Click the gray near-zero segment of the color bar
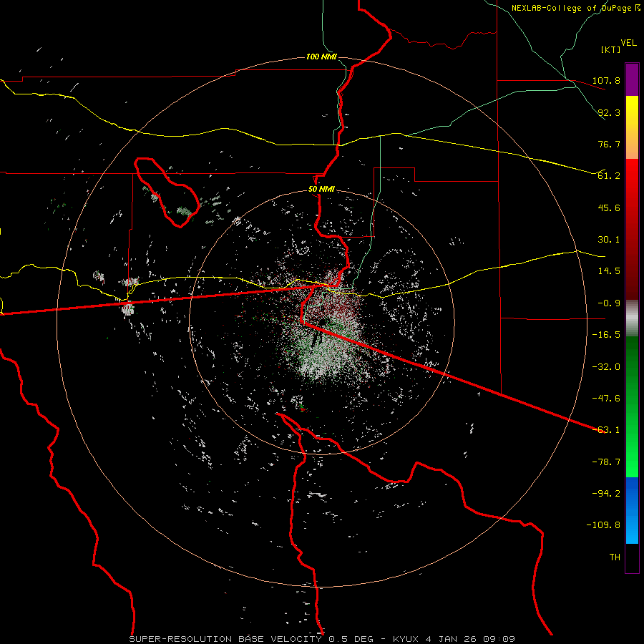 pos(632,318)
